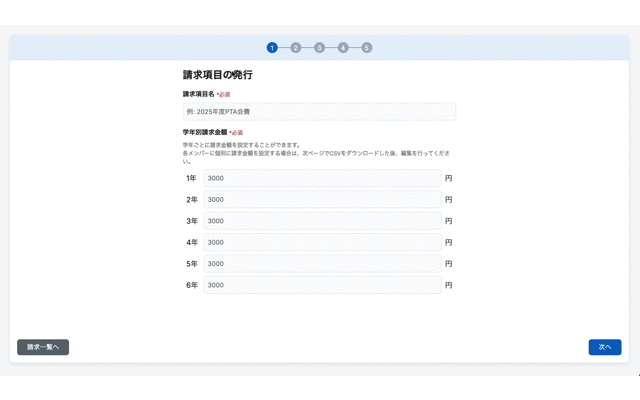
Task: Click the 円 unit beside 3年 field
Action: point(449,221)
